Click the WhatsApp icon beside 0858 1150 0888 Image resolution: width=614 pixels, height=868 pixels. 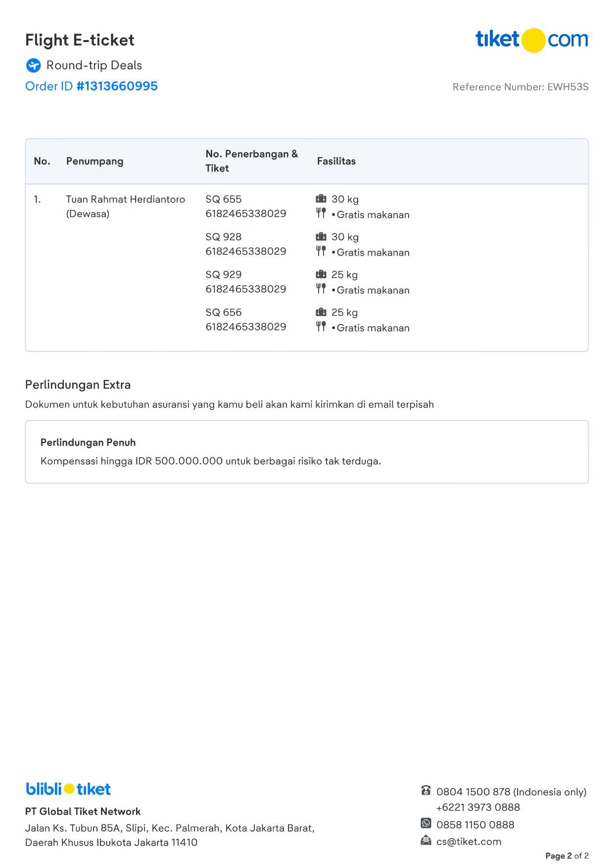[x=426, y=823]
